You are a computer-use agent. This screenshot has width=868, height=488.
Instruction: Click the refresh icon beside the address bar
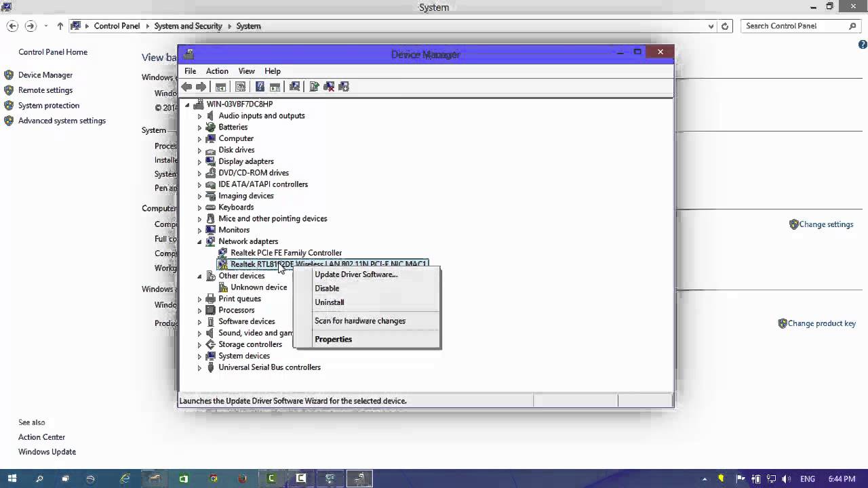pyautogui.click(x=725, y=26)
